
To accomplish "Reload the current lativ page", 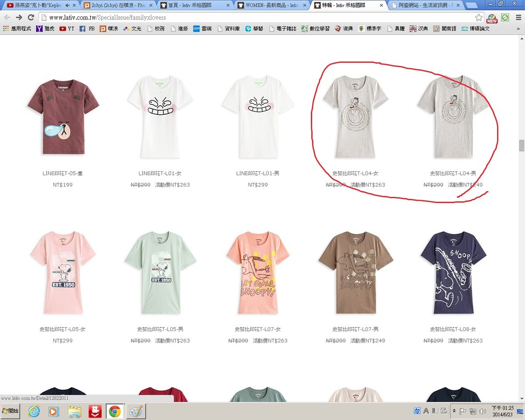I will click(x=31, y=17).
